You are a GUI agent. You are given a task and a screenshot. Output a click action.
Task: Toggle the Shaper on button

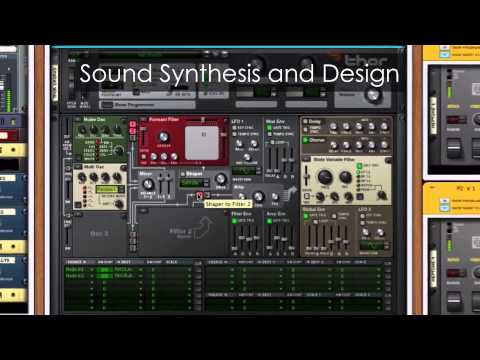[183, 174]
